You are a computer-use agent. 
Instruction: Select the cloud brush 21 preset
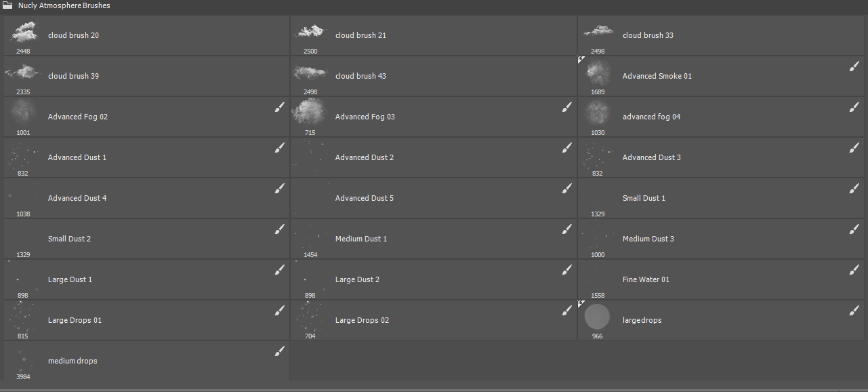click(x=360, y=35)
